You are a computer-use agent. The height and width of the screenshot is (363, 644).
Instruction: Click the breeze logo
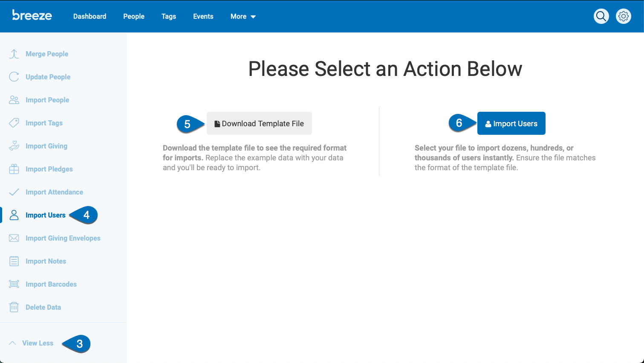pos(32,15)
